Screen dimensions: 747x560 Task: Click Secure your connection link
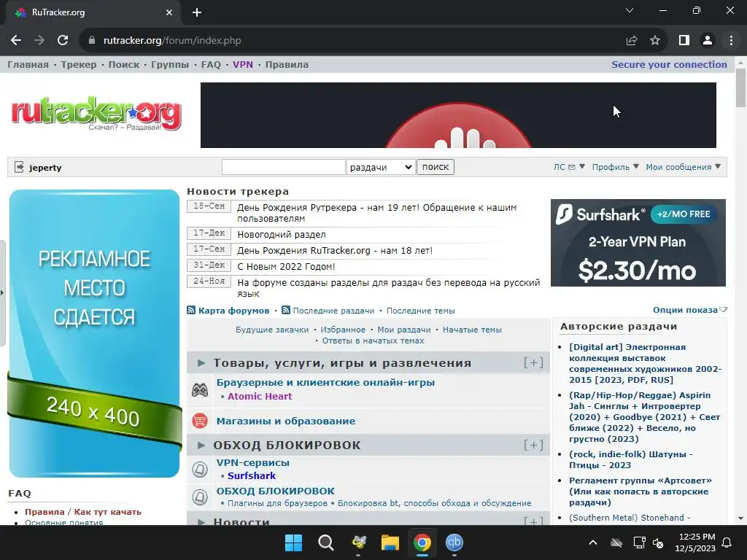669,64
